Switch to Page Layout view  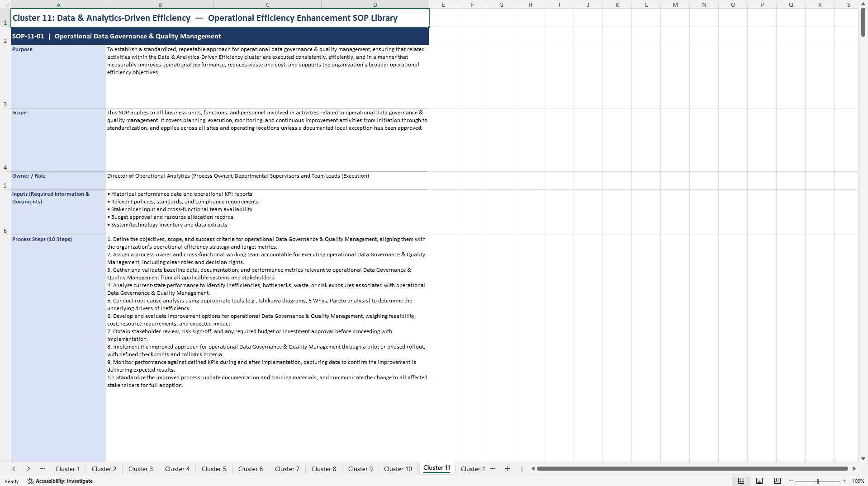[759, 481]
